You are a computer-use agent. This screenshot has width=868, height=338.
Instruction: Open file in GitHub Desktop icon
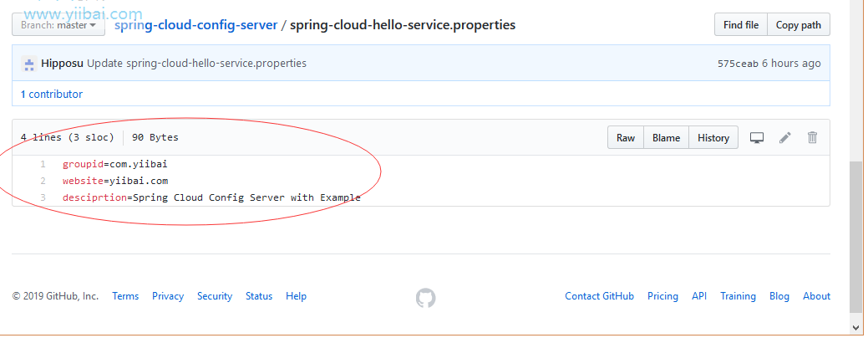coord(757,137)
